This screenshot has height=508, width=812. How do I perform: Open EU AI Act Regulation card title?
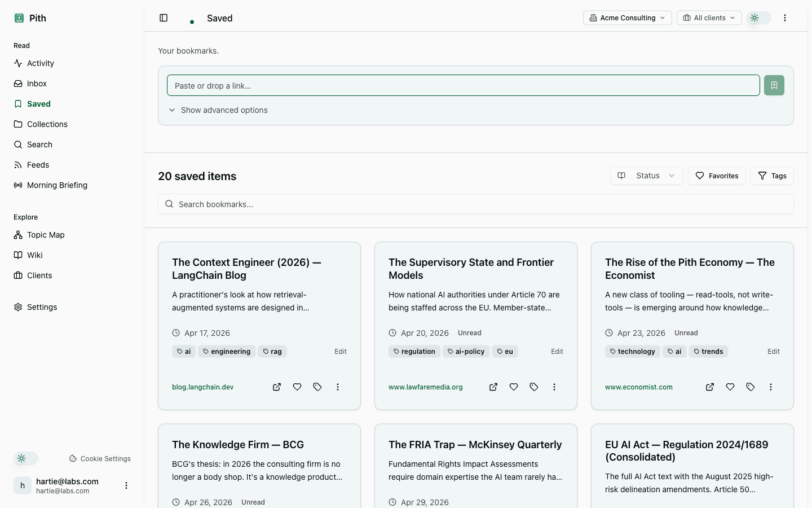pyautogui.click(x=687, y=451)
